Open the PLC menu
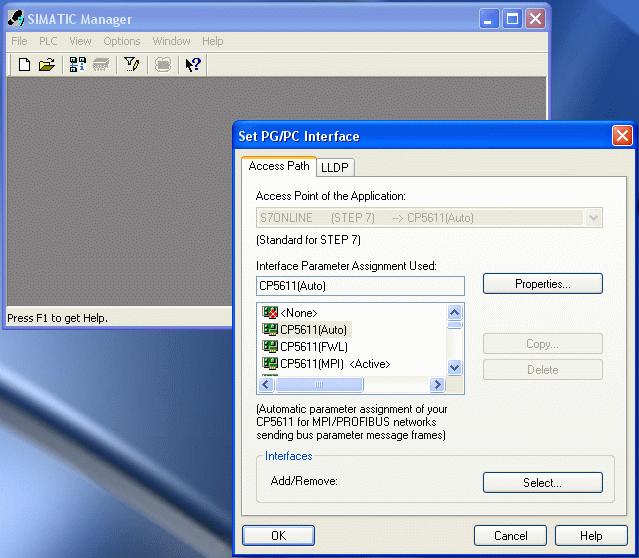This screenshot has width=639, height=558. (x=48, y=41)
